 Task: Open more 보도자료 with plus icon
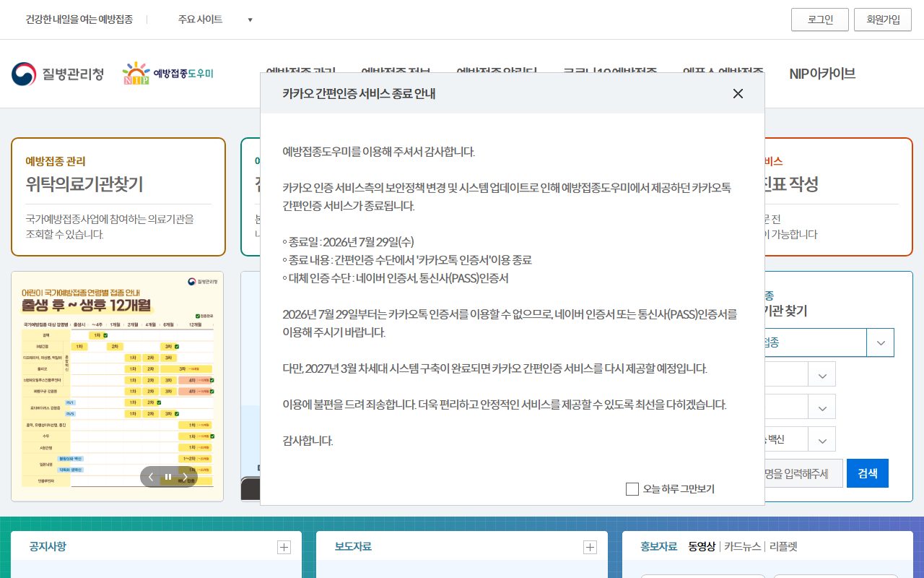coord(590,548)
